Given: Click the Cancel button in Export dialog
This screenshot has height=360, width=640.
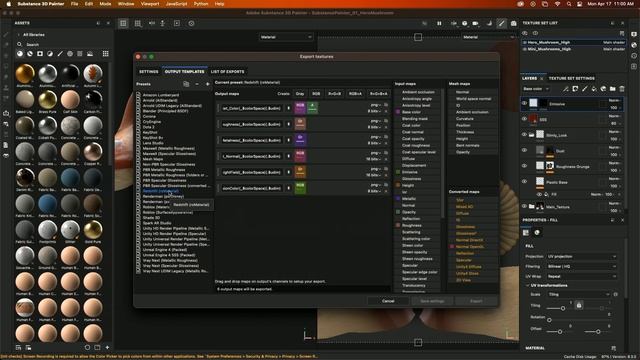Looking at the screenshot, I should coord(388,301).
